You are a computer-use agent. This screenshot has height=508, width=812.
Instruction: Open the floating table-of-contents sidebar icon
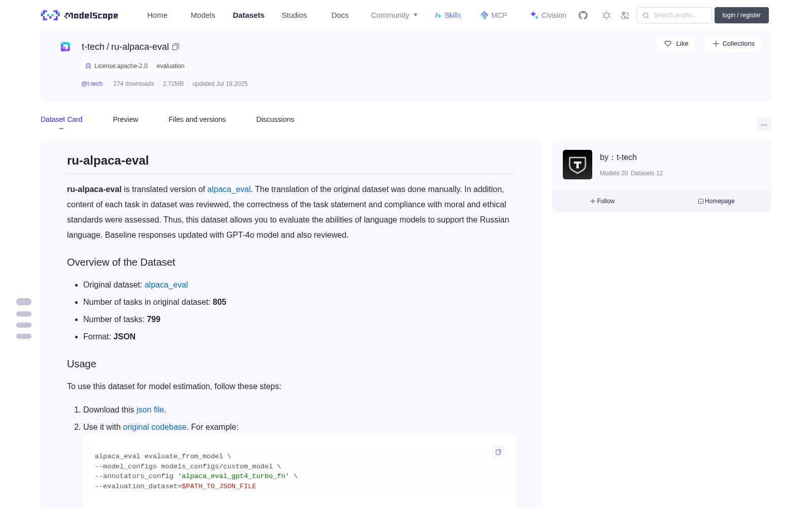(24, 319)
